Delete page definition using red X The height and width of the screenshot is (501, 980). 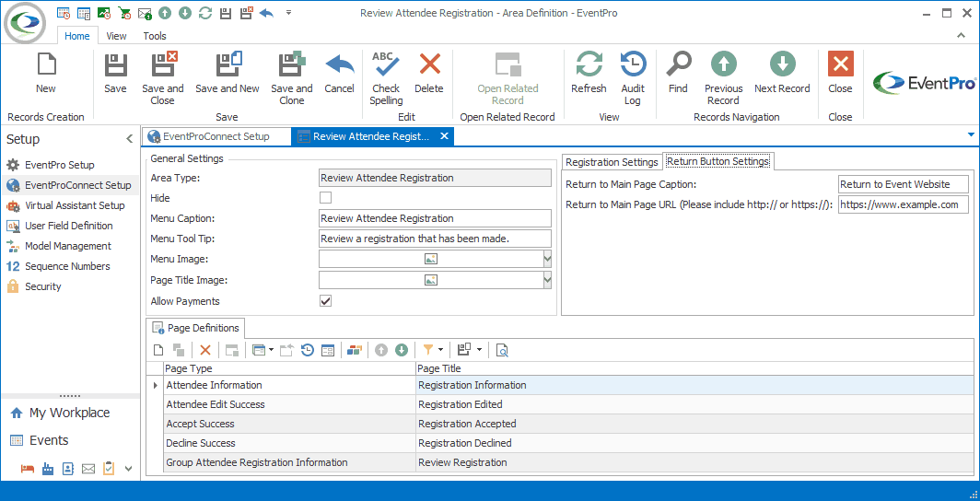(205, 351)
